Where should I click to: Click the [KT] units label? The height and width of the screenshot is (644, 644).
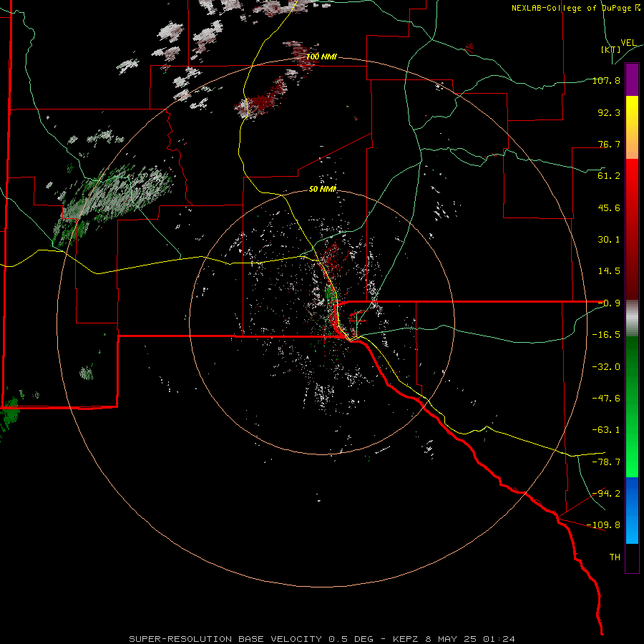point(610,49)
